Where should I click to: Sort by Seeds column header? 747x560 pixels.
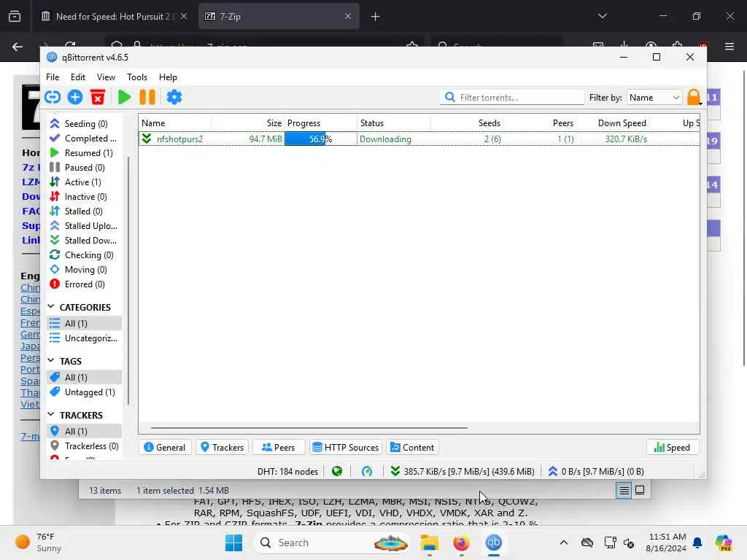point(467,122)
